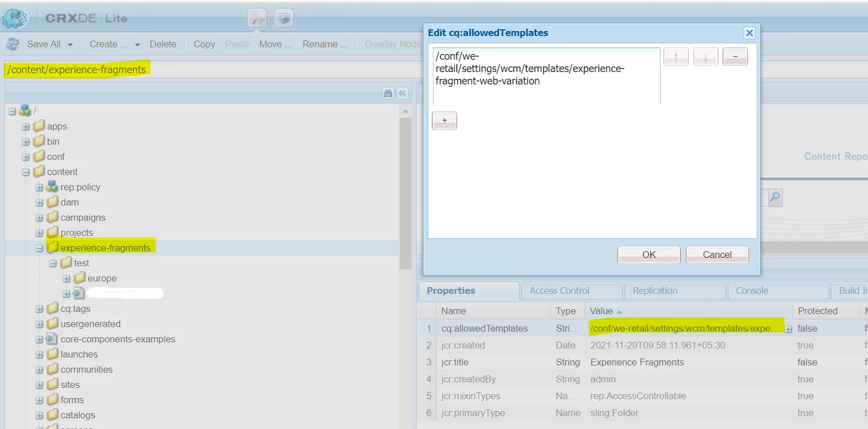Click Delete in the toolbar
This screenshot has width=868, height=429.
(x=163, y=44)
